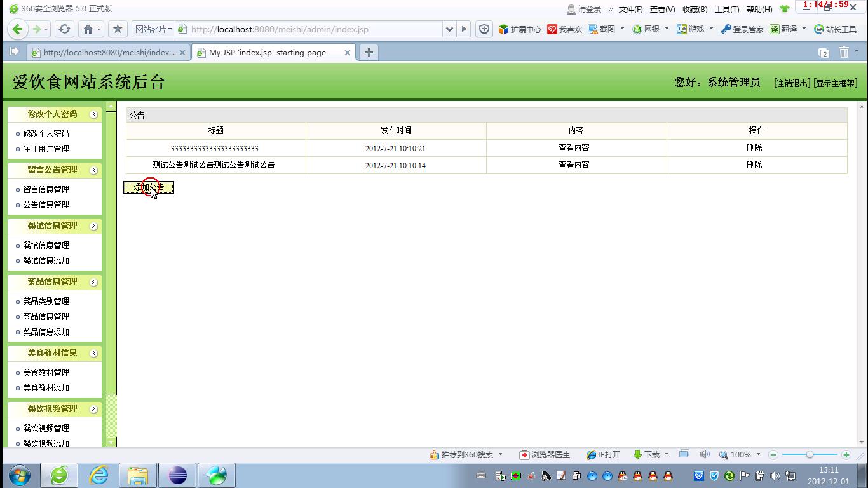
Task: Toggle the sidebar panel icon left of tabs
Action: pyautogui.click(x=14, y=52)
